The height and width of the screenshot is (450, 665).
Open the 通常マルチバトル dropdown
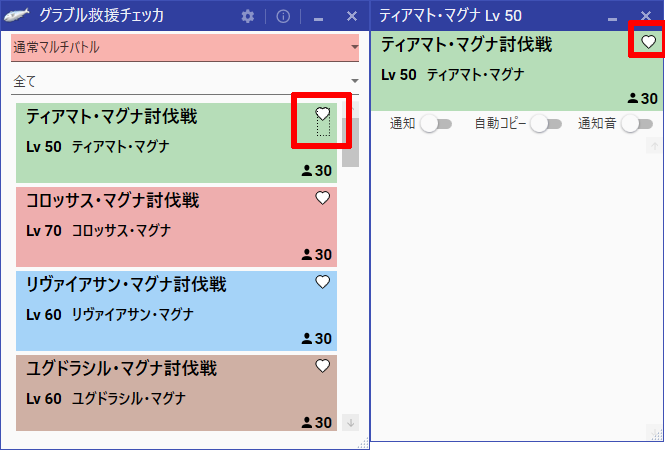click(185, 48)
